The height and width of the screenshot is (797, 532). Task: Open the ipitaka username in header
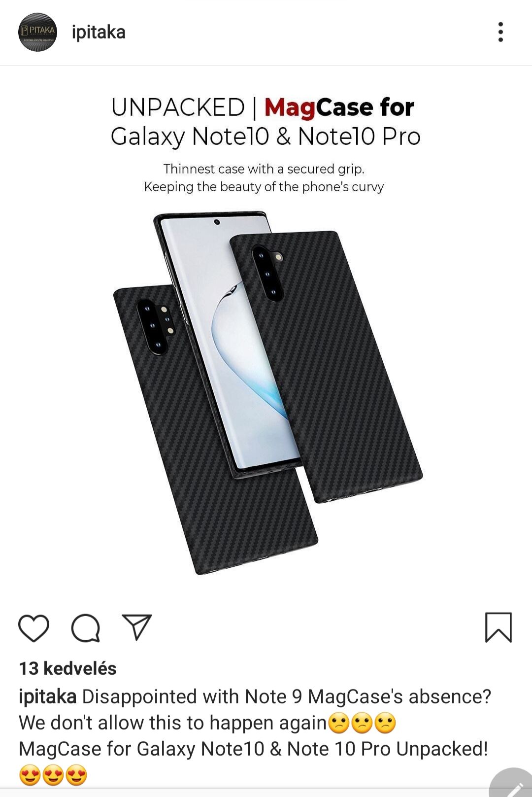click(99, 32)
